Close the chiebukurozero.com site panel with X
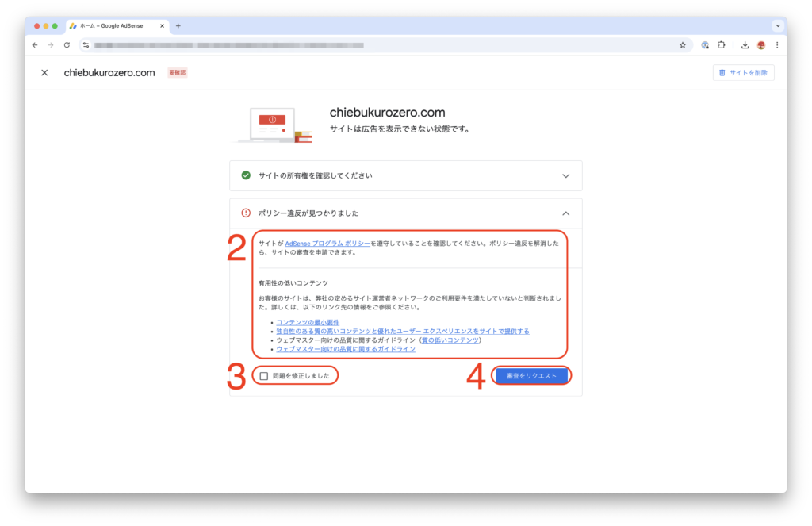The height and width of the screenshot is (526, 812). (44, 72)
